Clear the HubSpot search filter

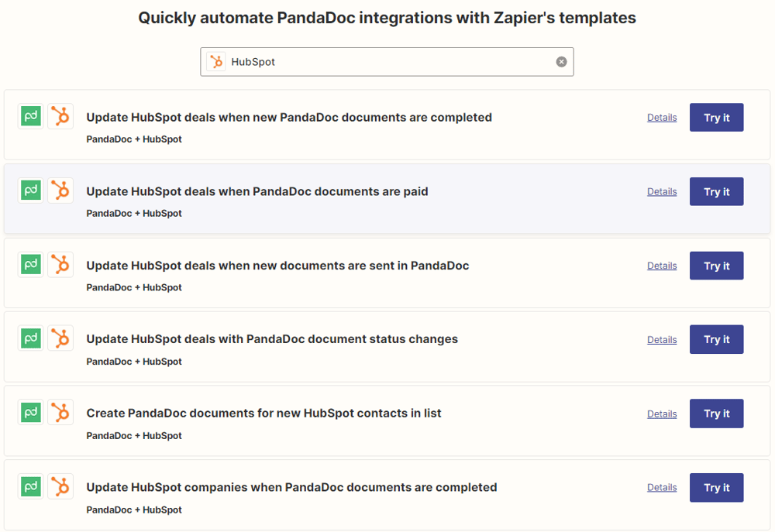click(561, 62)
